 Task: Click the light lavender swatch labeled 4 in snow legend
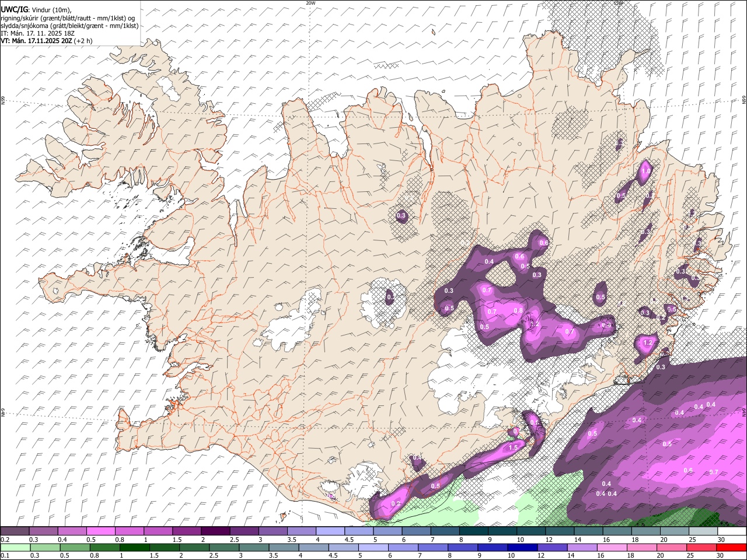click(330, 531)
